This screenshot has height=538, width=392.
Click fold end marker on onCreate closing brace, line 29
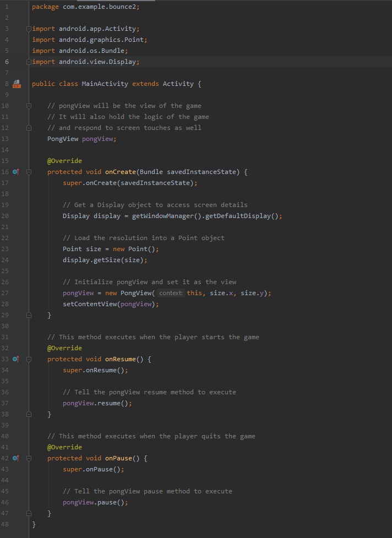[x=29, y=315]
